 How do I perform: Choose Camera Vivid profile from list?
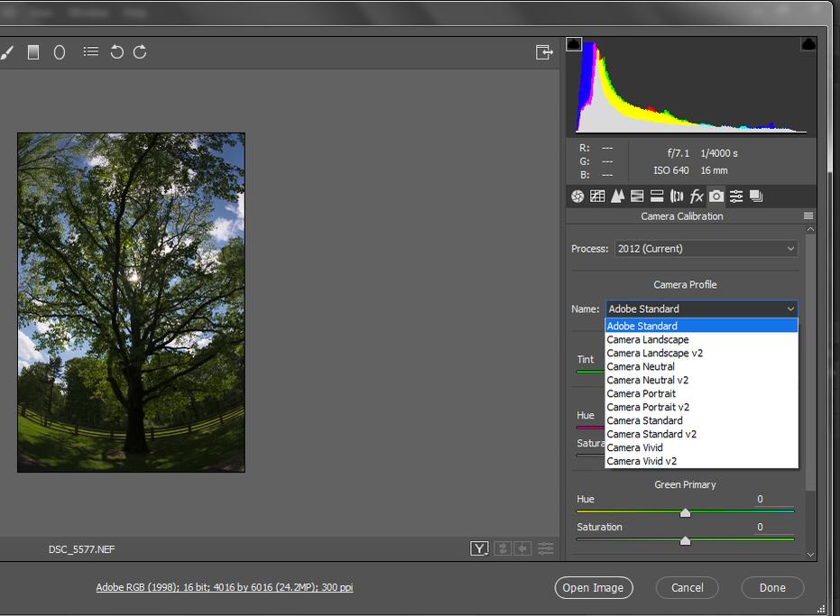(x=634, y=447)
